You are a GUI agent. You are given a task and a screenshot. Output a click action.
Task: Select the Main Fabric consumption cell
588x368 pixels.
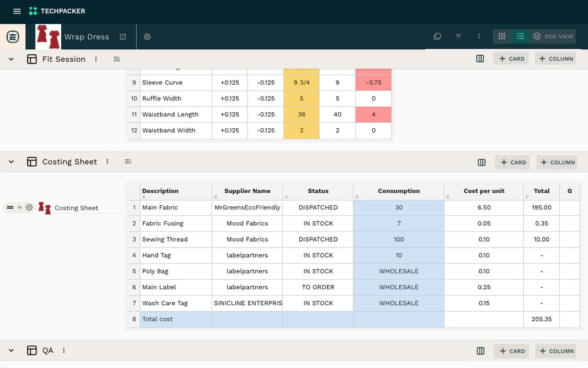[x=399, y=208]
